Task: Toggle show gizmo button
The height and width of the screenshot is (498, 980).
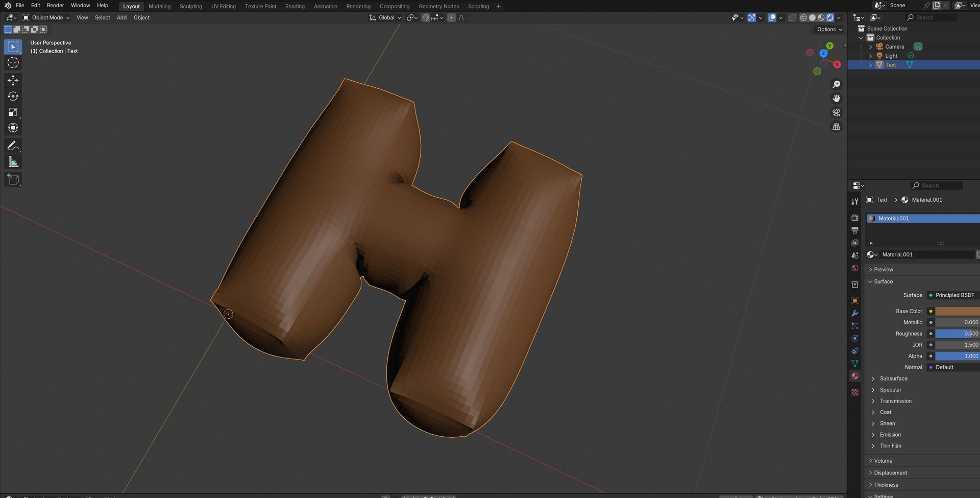Action: click(x=752, y=17)
